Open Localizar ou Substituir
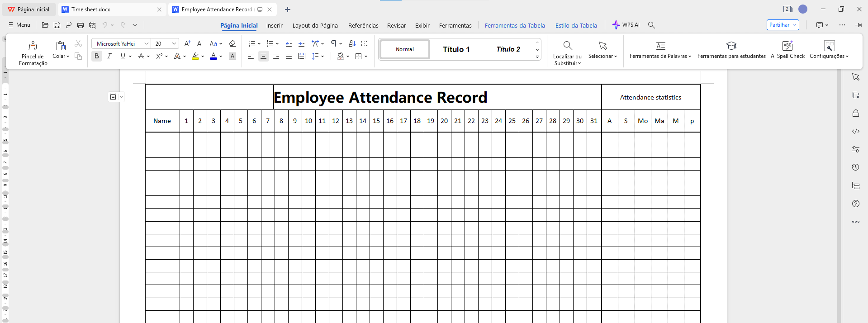The image size is (868, 323). coord(567,53)
